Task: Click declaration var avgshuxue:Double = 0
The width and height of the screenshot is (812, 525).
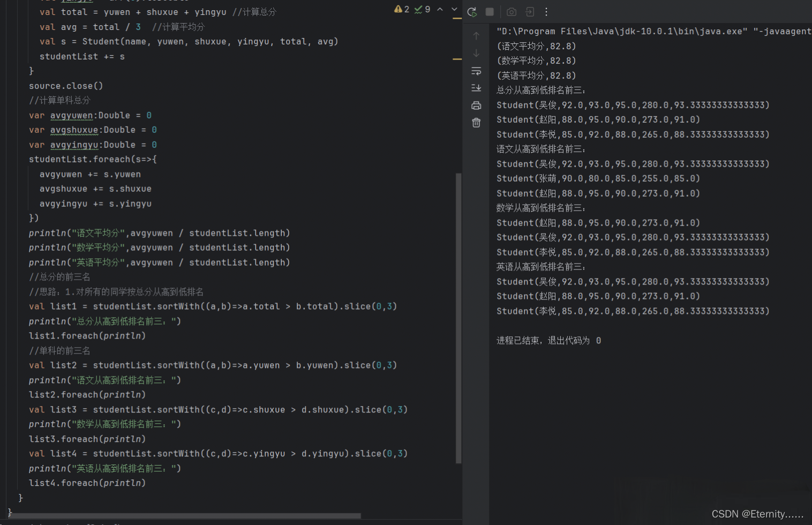Action: point(93,130)
